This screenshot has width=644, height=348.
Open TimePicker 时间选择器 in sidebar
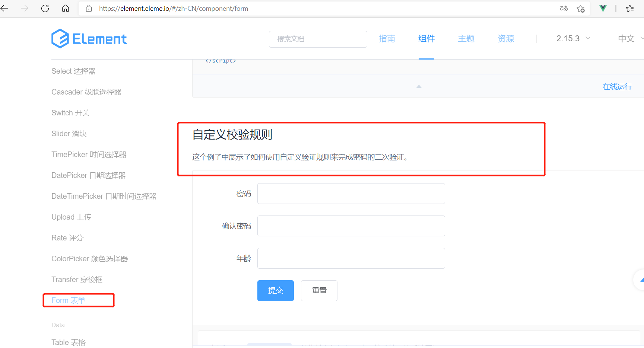[x=89, y=154]
